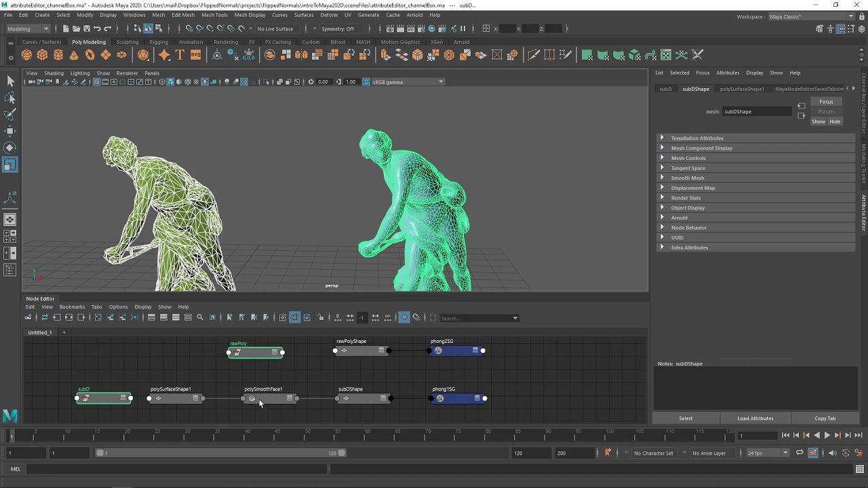Image resolution: width=868 pixels, height=488 pixels.
Task: Click the Hide button in Attribute Editor
Action: (x=835, y=122)
